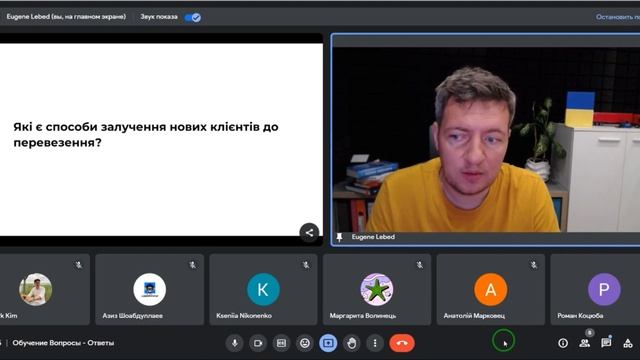
Task: Click muted mic icon on Kseniia Nikonenko tile
Action: click(x=306, y=265)
